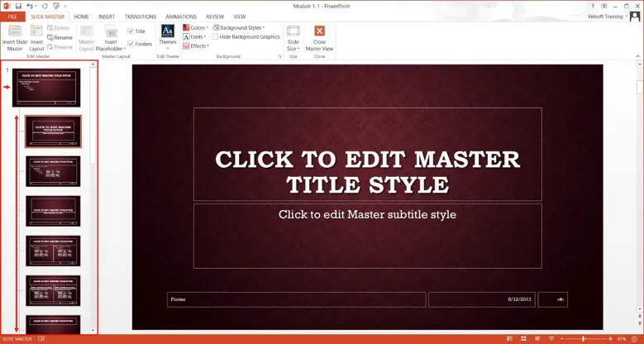Collapse the ribbon with the chevron
The height and width of the screenshot is (344, 644).
(638, 56)
